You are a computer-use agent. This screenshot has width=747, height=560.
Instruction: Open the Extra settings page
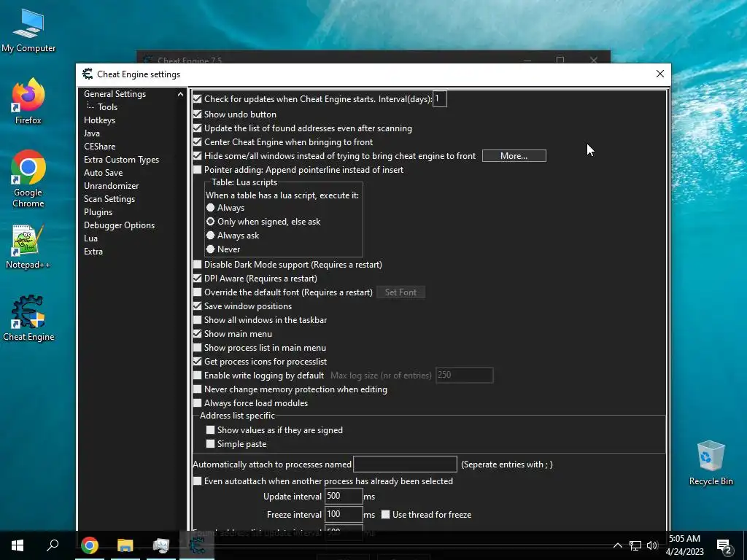(x=93, y=251)
